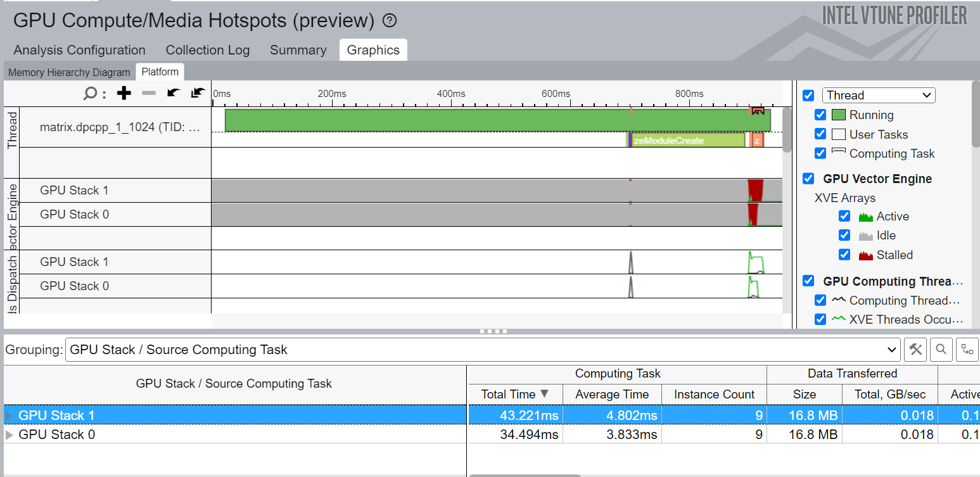Click the reset zoom arrow icon
Screen dimensions: 980x477
tap(198, 94)
